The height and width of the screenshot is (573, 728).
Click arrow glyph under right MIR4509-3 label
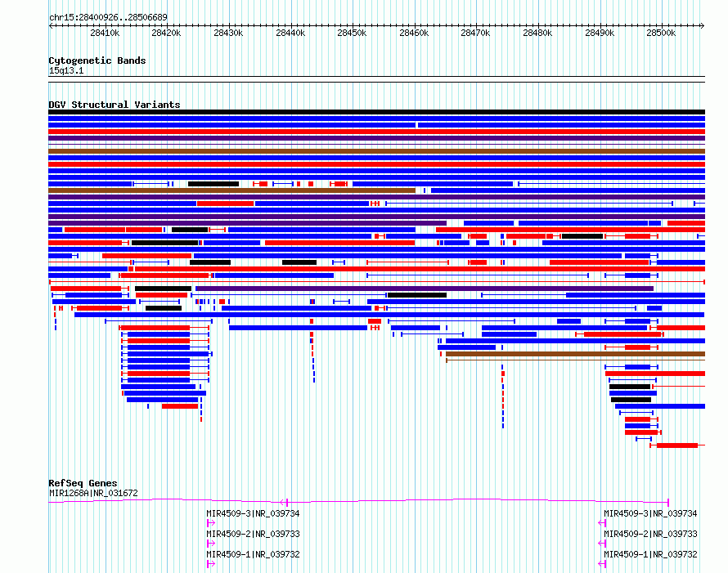click(602, 523)
